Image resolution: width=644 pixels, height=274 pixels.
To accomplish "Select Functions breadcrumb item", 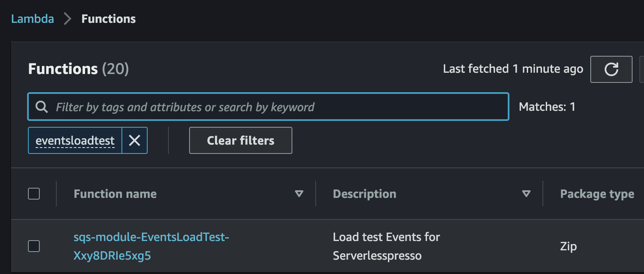I will (109, 19).
